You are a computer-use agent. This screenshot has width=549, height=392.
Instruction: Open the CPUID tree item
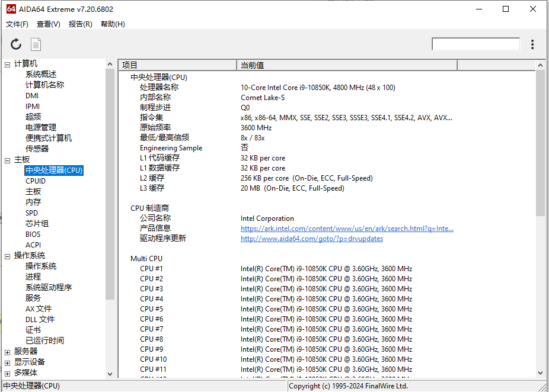pos(36,181)
